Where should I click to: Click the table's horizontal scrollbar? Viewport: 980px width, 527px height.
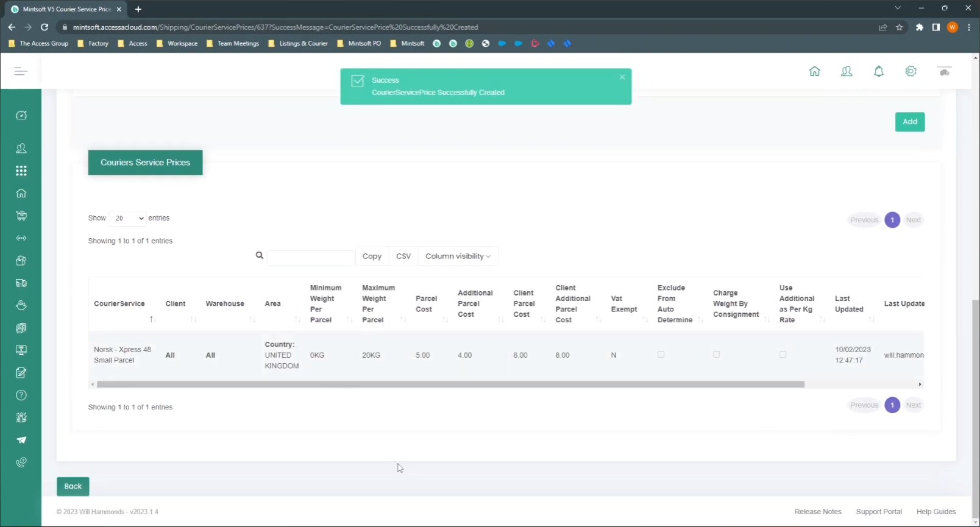point(450,384)
